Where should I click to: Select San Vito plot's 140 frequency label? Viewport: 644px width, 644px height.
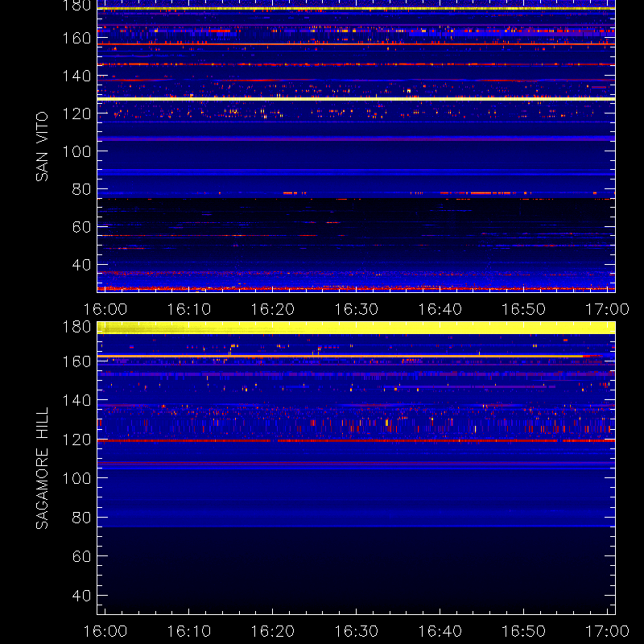(76, 76)
